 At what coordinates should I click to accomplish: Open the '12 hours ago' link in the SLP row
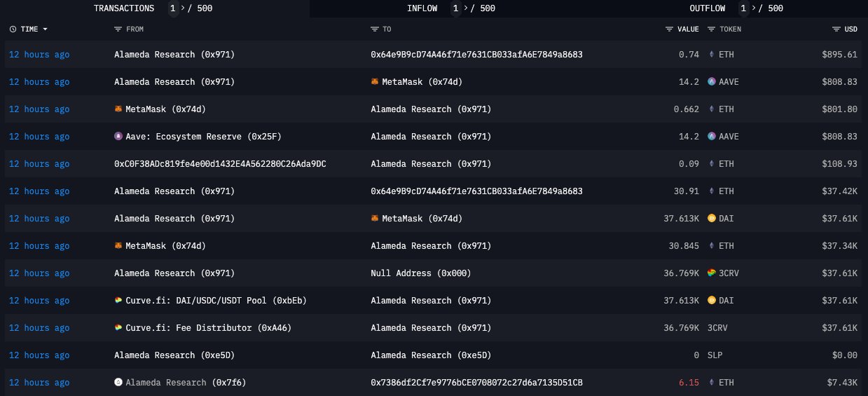[39, 355]
